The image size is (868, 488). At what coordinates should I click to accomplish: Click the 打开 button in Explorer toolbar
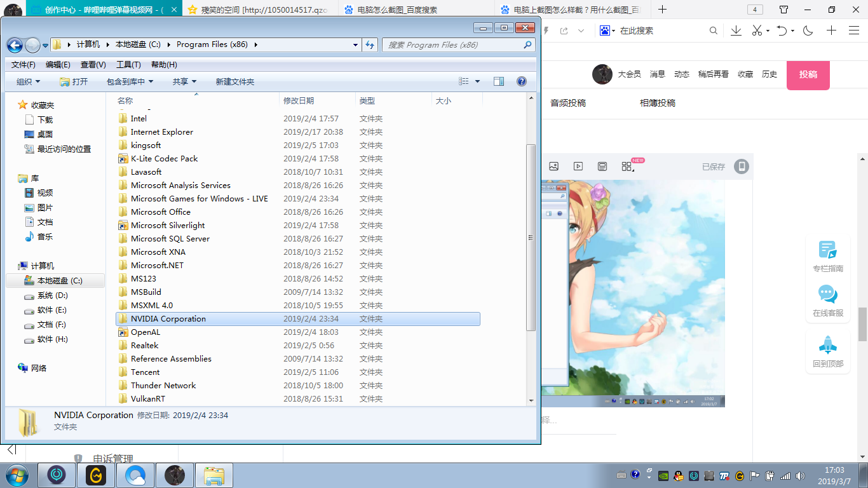click(x=74, y=81)
